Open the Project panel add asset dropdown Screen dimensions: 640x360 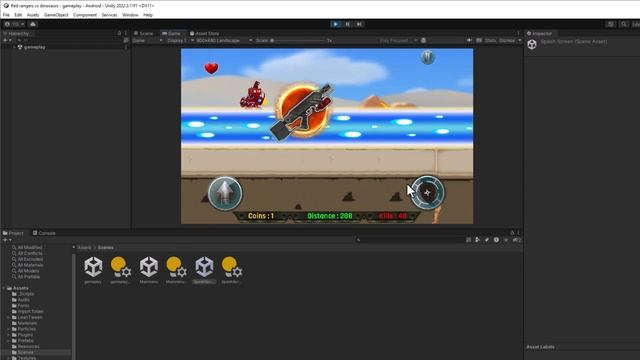[x=7, y=240]
